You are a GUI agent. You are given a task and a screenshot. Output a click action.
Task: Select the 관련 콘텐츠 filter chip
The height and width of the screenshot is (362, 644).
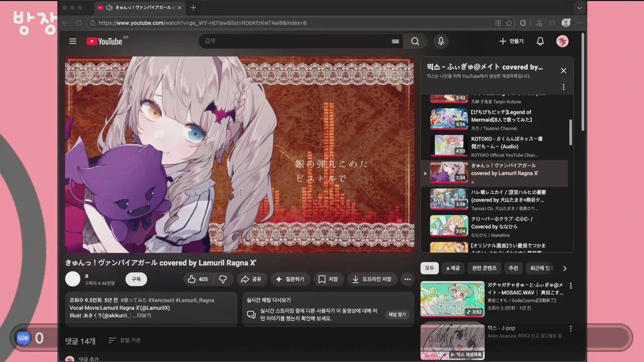484,268
